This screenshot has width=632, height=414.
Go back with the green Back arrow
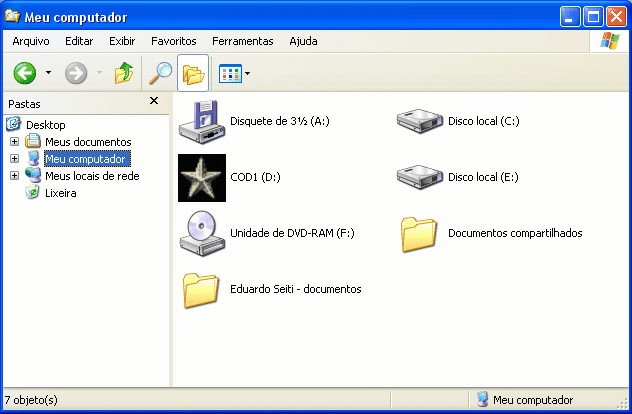(x=25, y=73)
